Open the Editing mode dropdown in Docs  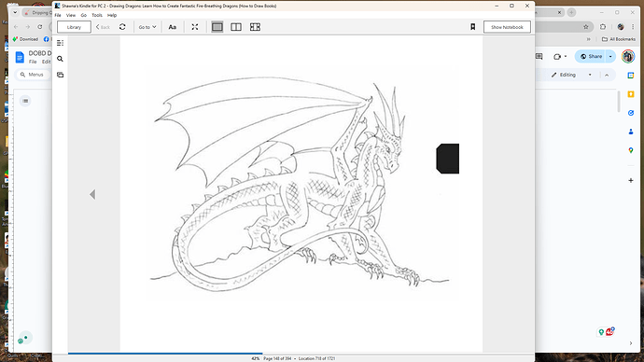571,75
